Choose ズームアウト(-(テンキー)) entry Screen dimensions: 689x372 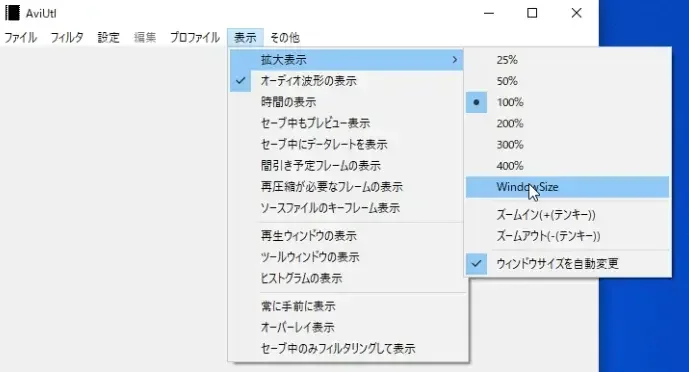(x=567, y=236)
